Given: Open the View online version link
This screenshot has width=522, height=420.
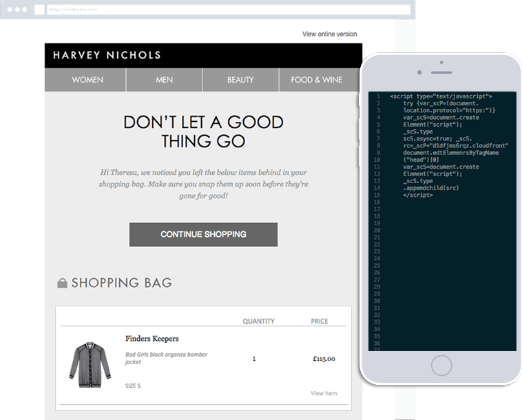Looking at the screenshot, I should pyautogui.click(x=330, y=34).
